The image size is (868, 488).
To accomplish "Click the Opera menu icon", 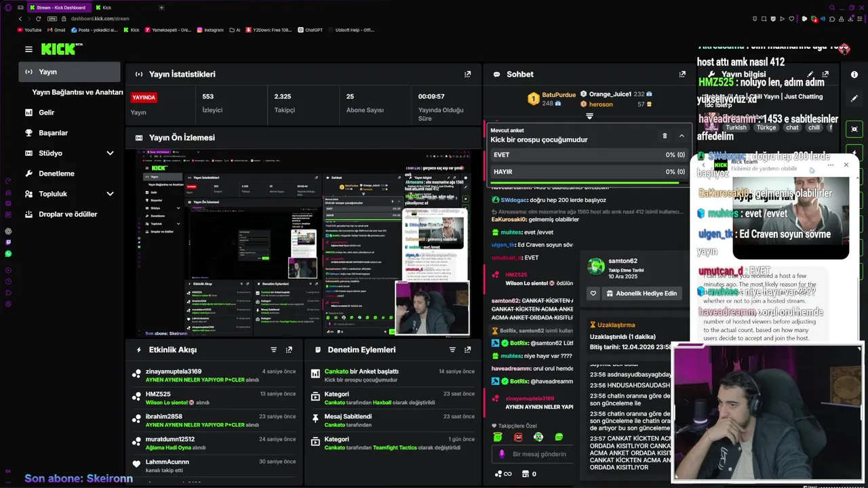I will coord(8,7).
